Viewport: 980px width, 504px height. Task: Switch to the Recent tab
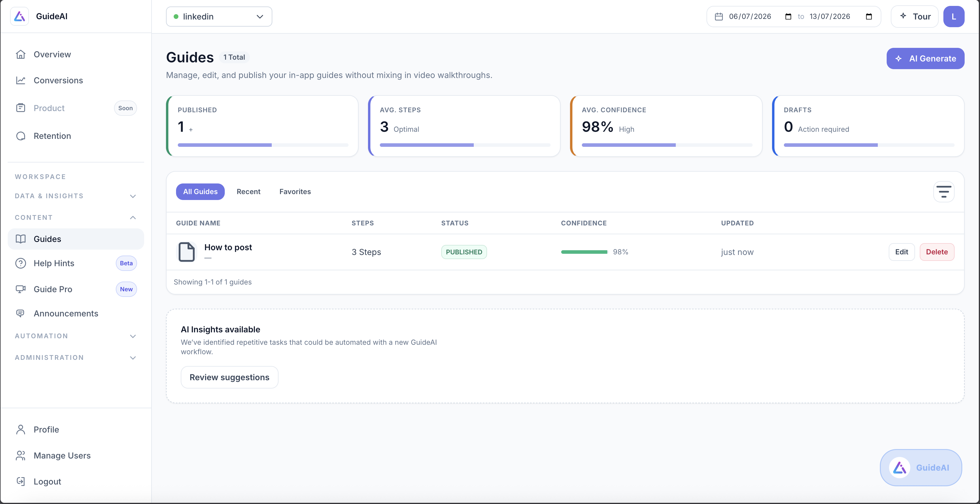point(248,192)
